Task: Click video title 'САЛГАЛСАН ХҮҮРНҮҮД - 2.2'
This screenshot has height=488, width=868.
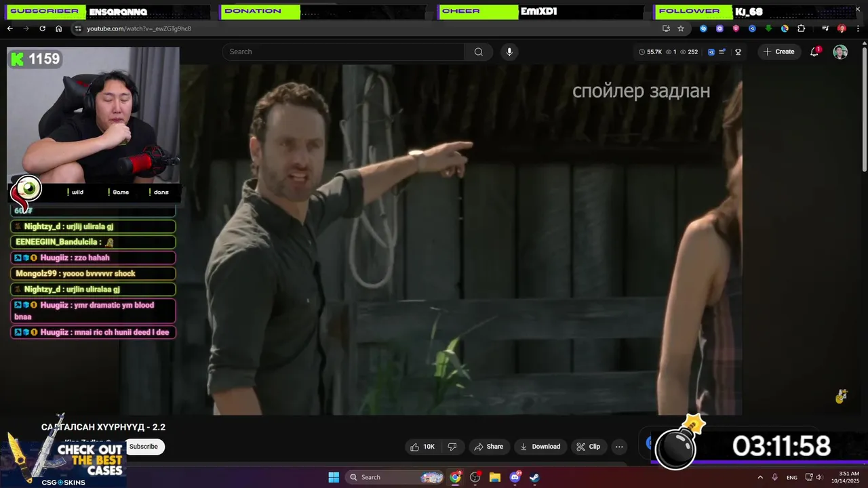Action: pyautogui.click(x=103, y=427)
